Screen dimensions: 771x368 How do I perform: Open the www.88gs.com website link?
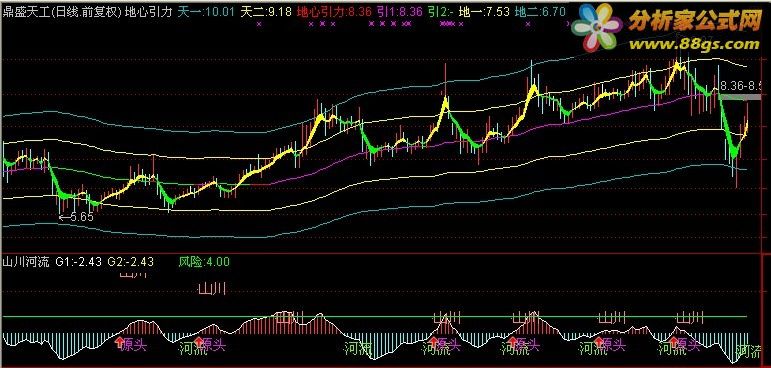click(694, 44)
